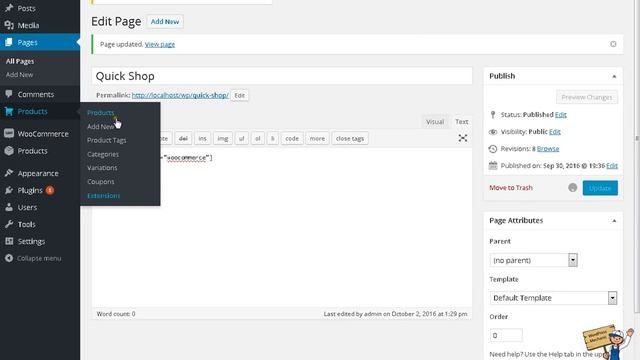Image resolution: width=640 pixels, height=360 pixels.
Task: Click the Order number field
Action: click(506, 336)
